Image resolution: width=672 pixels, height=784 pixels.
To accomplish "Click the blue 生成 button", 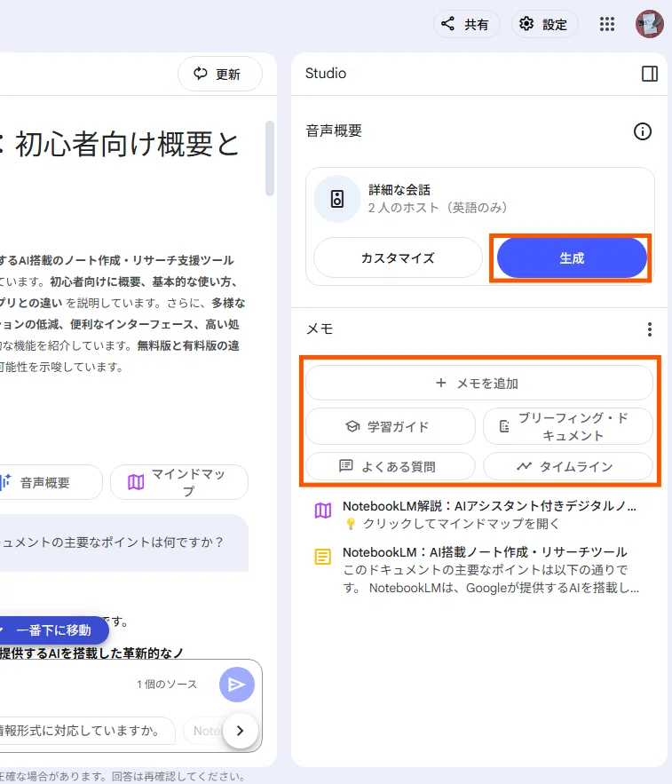I will tap(572, 258).
